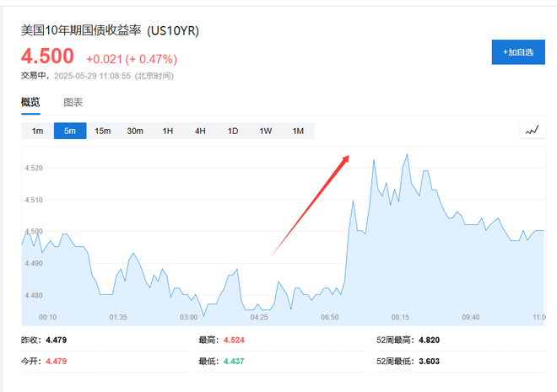Click the 03:00 time axis label
The image size is (557, 392).
tap(189, 317)
